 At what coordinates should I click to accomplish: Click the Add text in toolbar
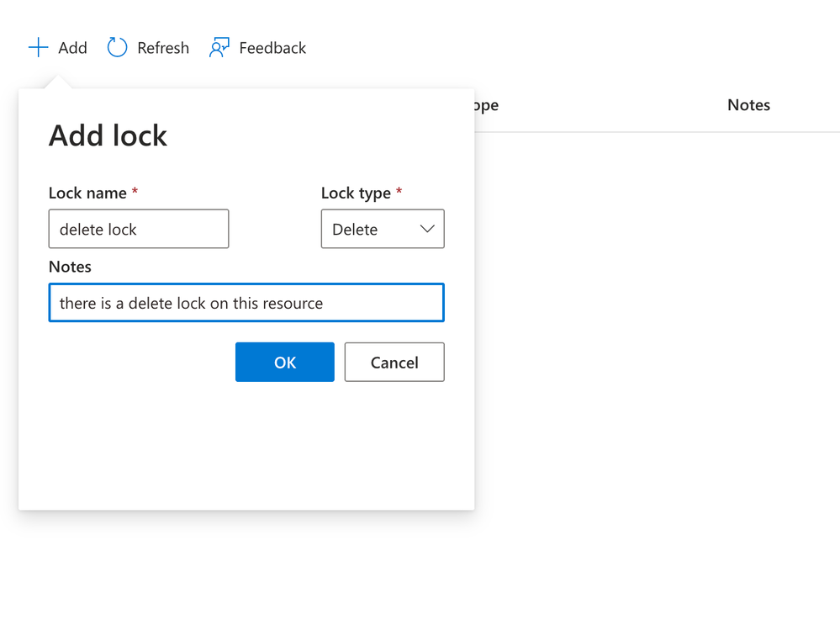72,48
